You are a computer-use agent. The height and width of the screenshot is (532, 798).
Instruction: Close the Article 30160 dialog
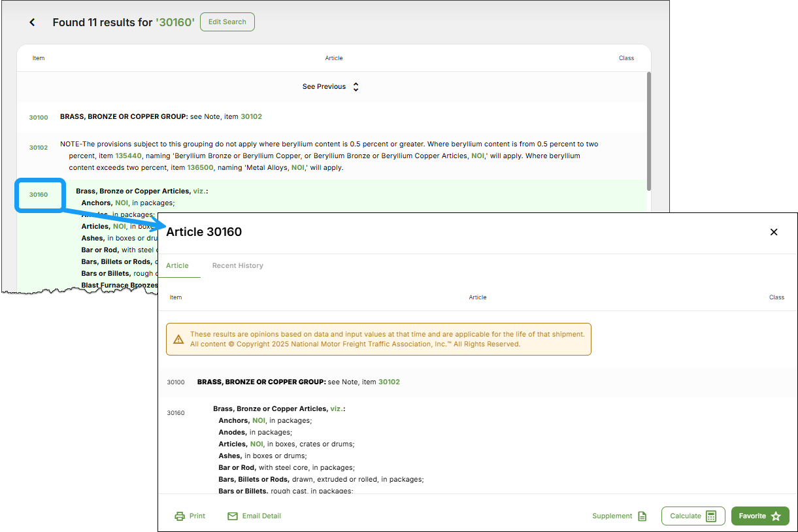774,232
